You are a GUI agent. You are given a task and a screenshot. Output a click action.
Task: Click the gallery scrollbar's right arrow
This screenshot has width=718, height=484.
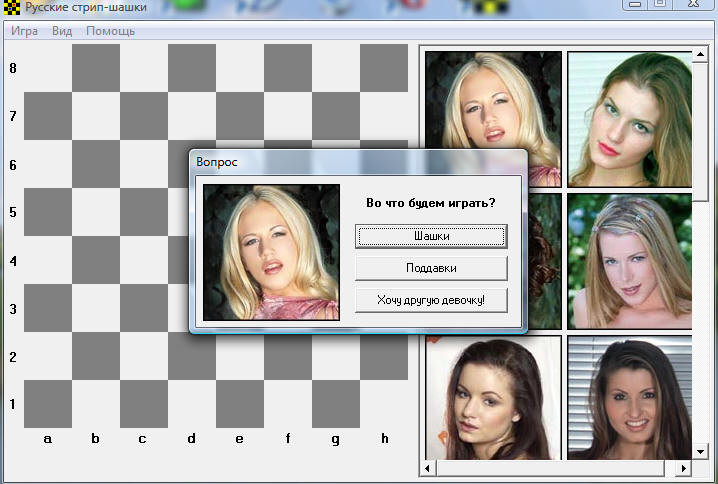tap(685, 468)
